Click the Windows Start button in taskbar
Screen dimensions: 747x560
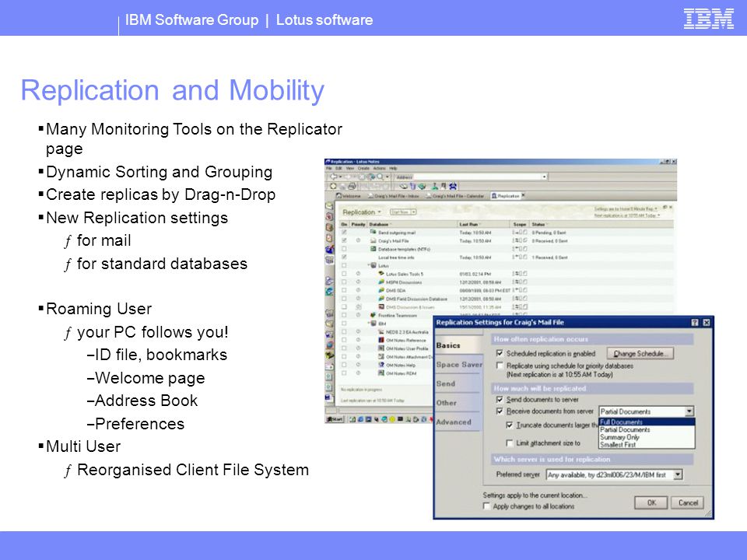pyautogui.click(x=335, y=419)
